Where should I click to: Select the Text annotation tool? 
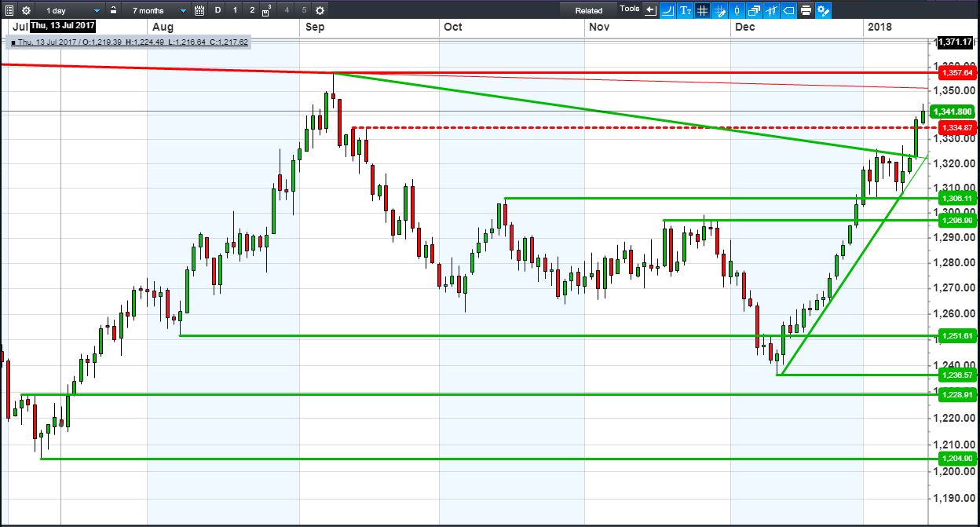685,10
